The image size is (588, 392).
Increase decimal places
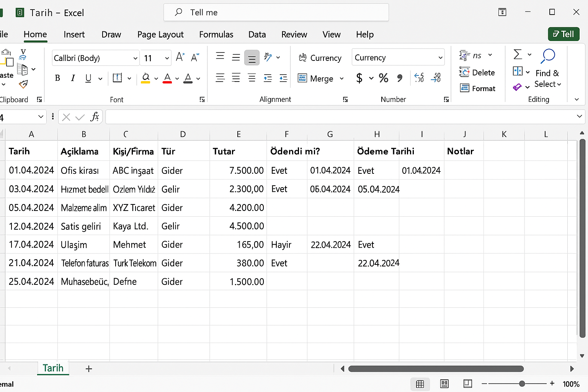click(x=418, y=78)
